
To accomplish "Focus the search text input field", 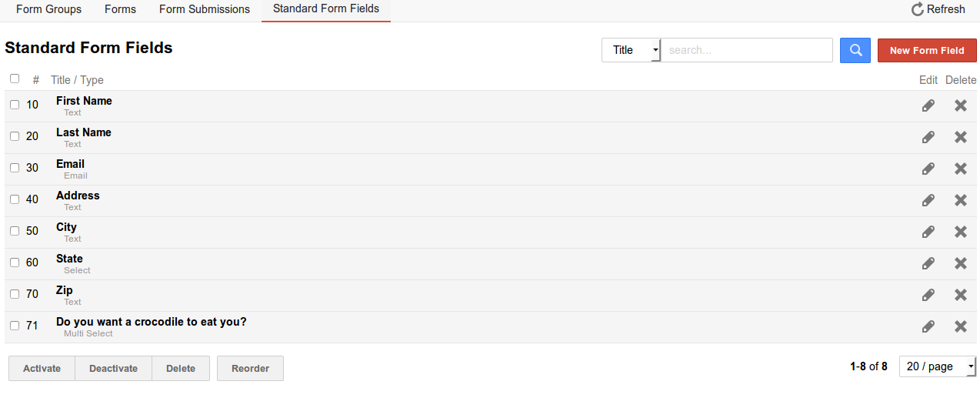I will pyautogui.click(x=747, y=50).
